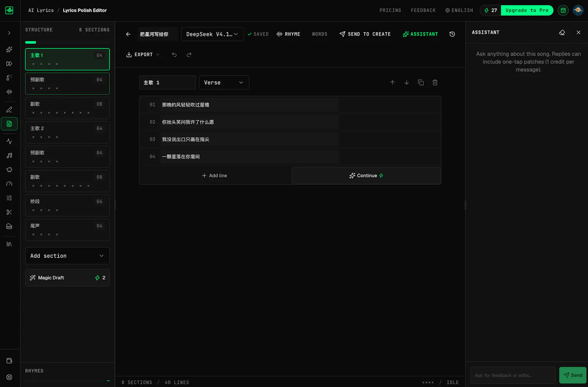Open the activity pulse icon in the sidebar
Screen dimensions: 588x387
pos(9,141)
